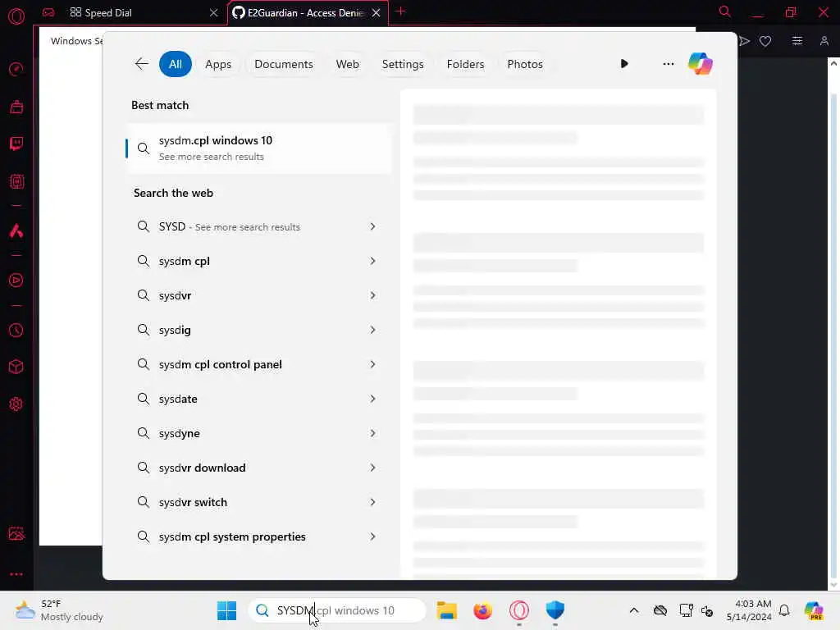Image resolution: width=840 pixels, height=630 pixels.
Task: Open Settings gear in Opera sidebar
Action: (x=16, y=404)
